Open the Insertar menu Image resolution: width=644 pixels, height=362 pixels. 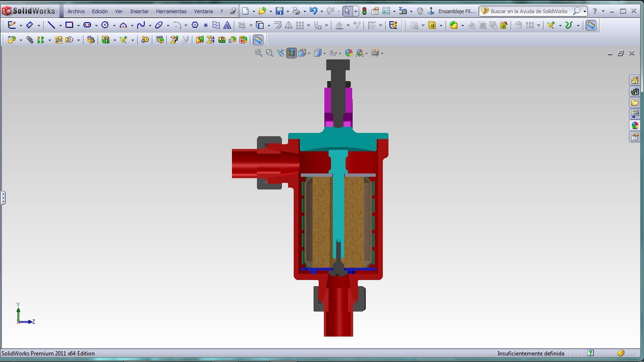coord(139,11)
